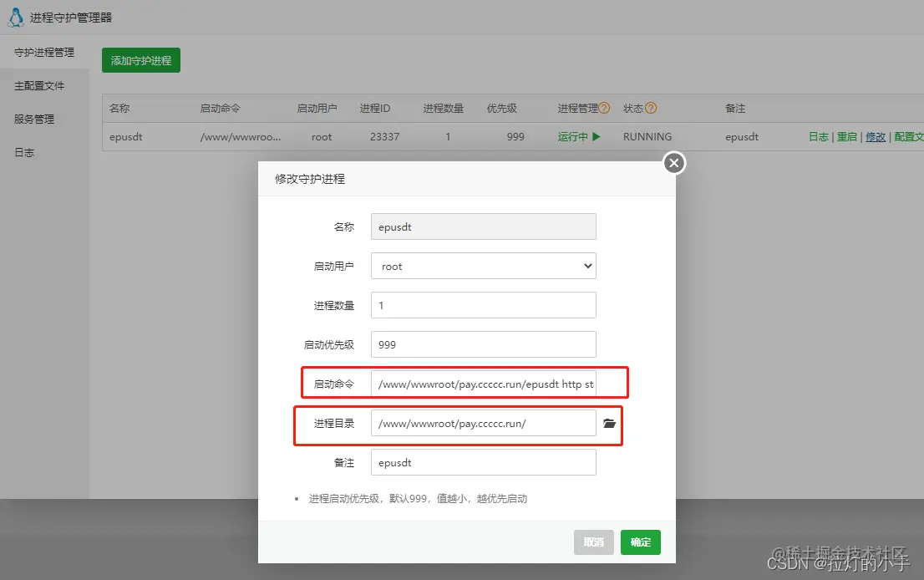Screen dimensions: 924x580
Task: Dismiss the dialog via the 取消 button
Action: click(x=593, y=542)
